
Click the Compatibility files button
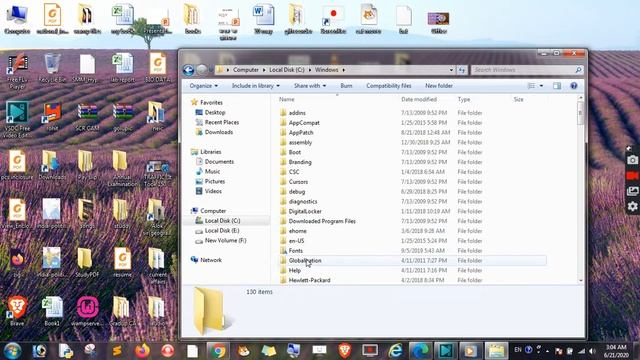389,86
